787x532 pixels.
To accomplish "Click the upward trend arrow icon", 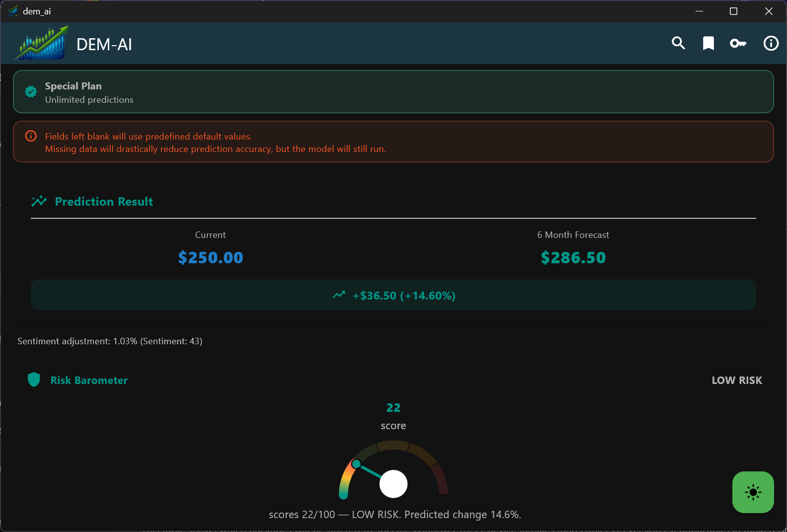I will tap(339, 295).
